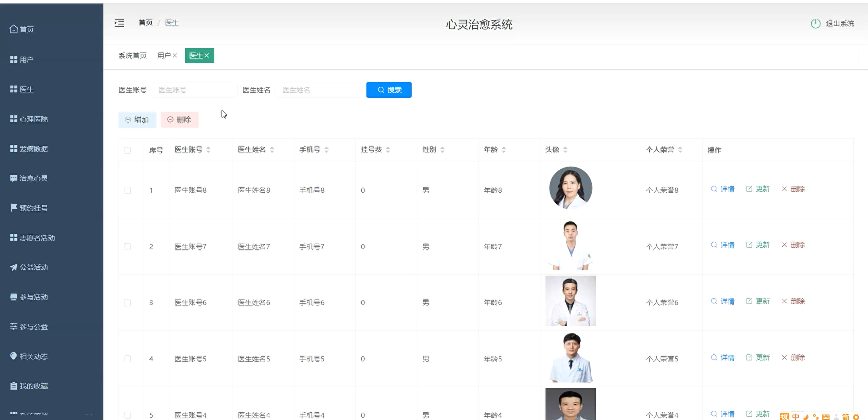
Task: Click the lightbulb icon beside 相关动态
Action: coord(13,356)
